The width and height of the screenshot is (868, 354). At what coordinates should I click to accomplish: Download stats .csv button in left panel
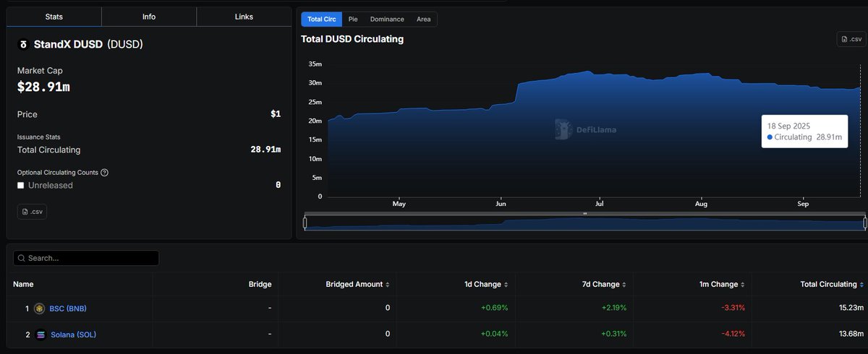(32, 212)
